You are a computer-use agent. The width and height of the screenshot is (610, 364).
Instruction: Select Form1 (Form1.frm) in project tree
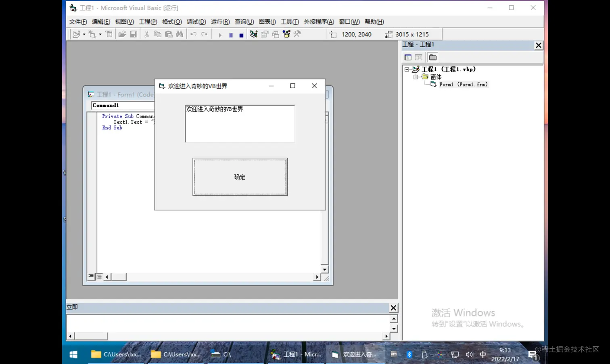[463, 84]
